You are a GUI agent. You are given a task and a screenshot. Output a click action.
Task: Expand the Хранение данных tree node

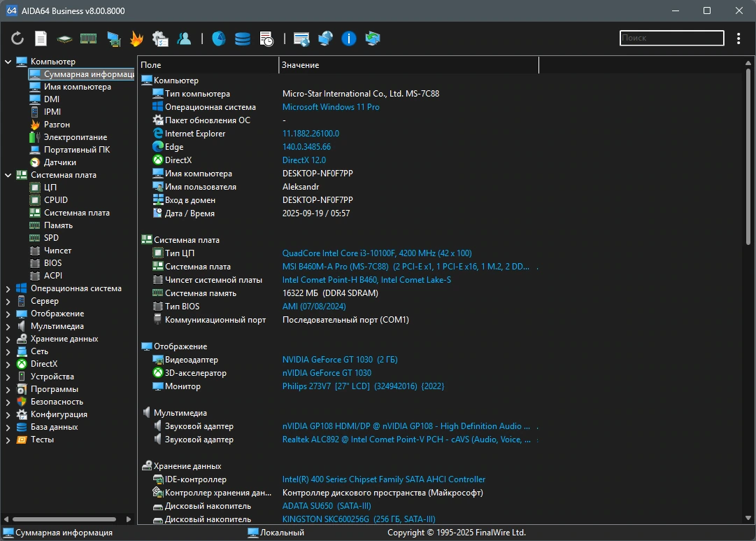click(8, 339)
